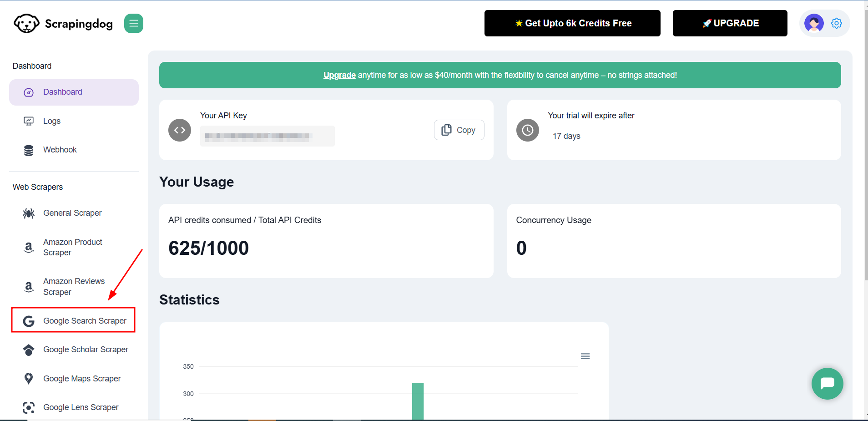Open the profile avatar
This screenshot has height=421, width=868.
point(814,23)
